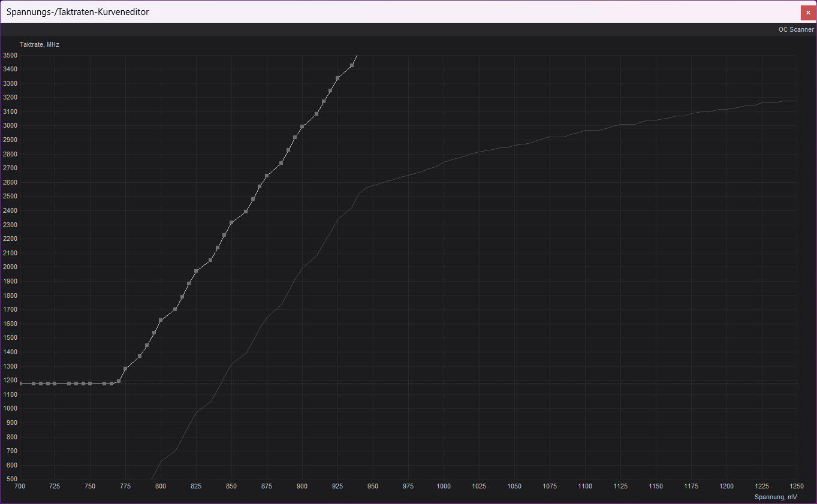Select the curve point at 700 mV
The width and height of the screenshot is (817, 504).
[20, 384]
